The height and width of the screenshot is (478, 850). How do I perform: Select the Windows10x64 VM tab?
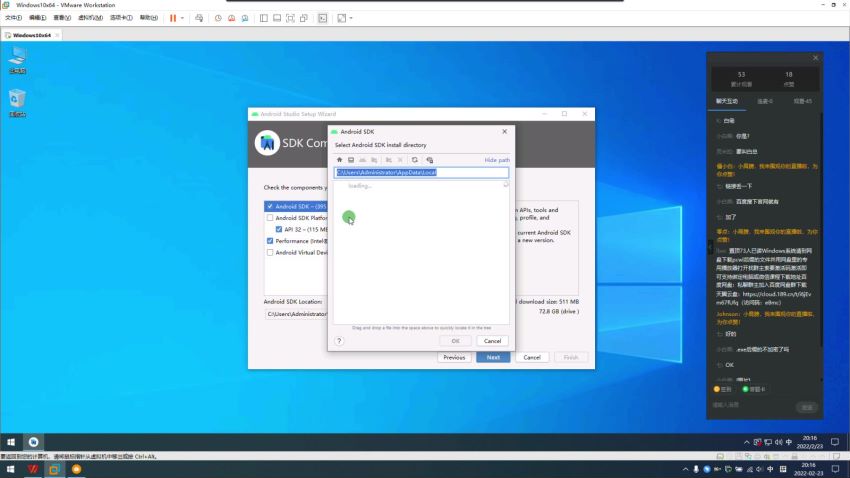point(31,35)
